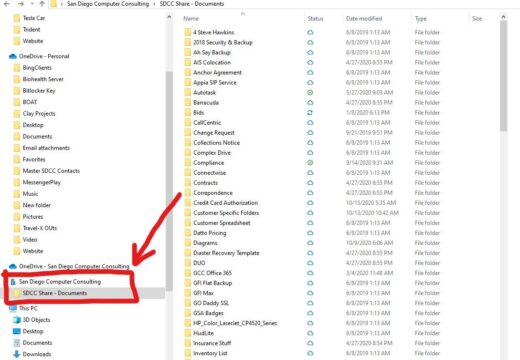Image resolution: width=520 pixels, height=360 pixels.
Task: Click the Anchor Agreement folder icon
Action: click(x=188, y=72)
